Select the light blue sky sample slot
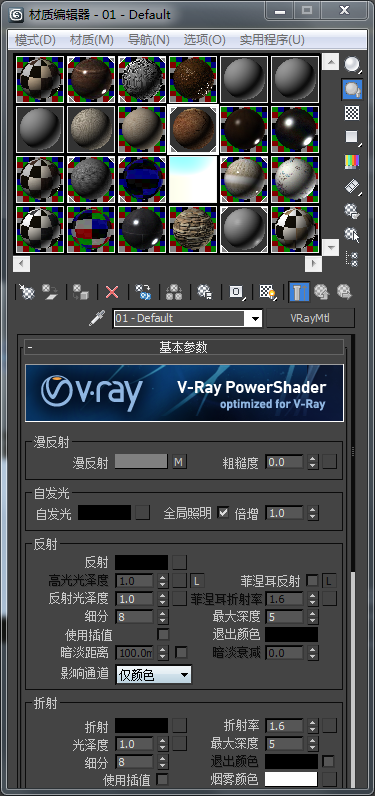This screenshot has height=796, width=375. [x=193, y=179]
